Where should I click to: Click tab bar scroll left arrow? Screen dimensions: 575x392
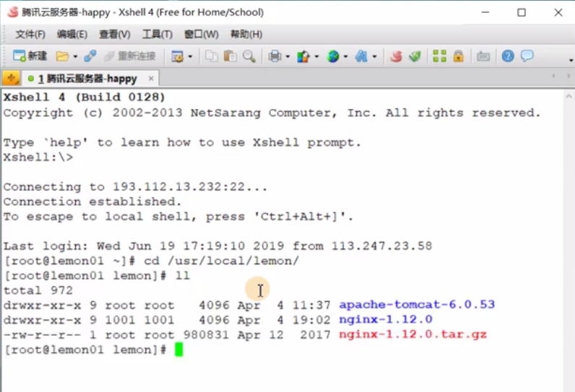(553, 76)
